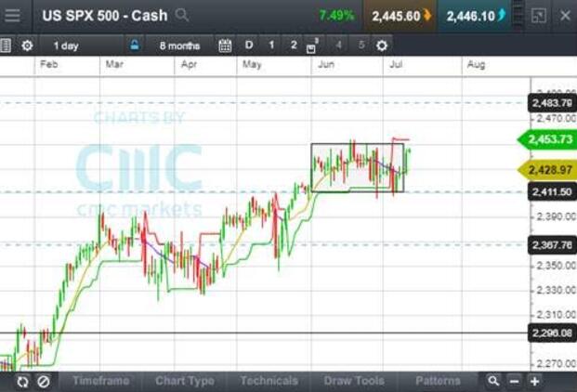Toggle the blue lock icon
The image size is (577, 392).
[135, 46]
